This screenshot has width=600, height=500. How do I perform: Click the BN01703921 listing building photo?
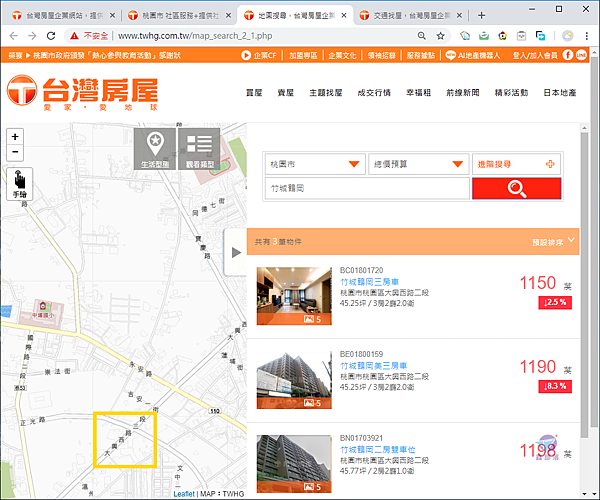pyautogui.click(x=294, y=464)
